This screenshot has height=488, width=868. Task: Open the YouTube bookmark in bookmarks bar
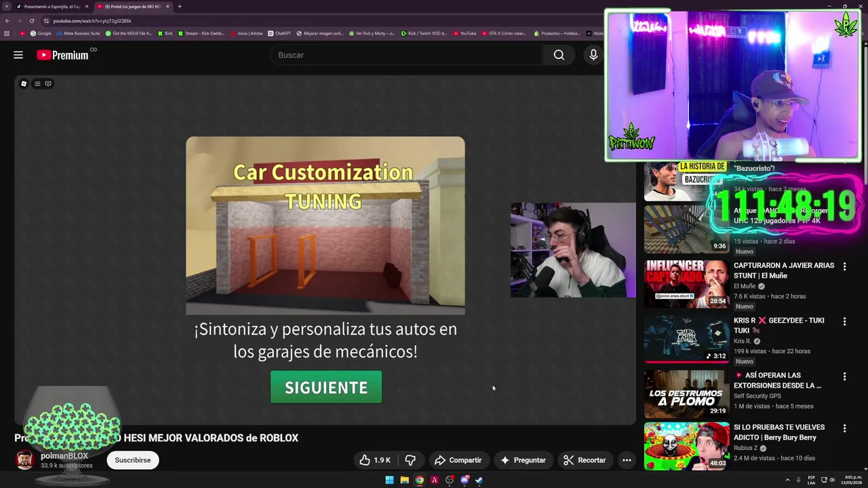[x=465, y=33]
